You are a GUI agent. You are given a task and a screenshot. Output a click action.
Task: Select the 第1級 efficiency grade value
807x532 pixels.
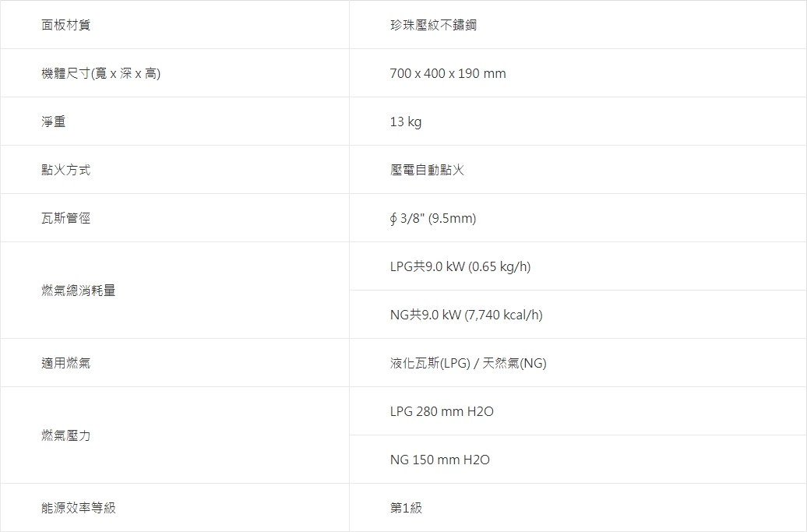[x=406, y=508]
